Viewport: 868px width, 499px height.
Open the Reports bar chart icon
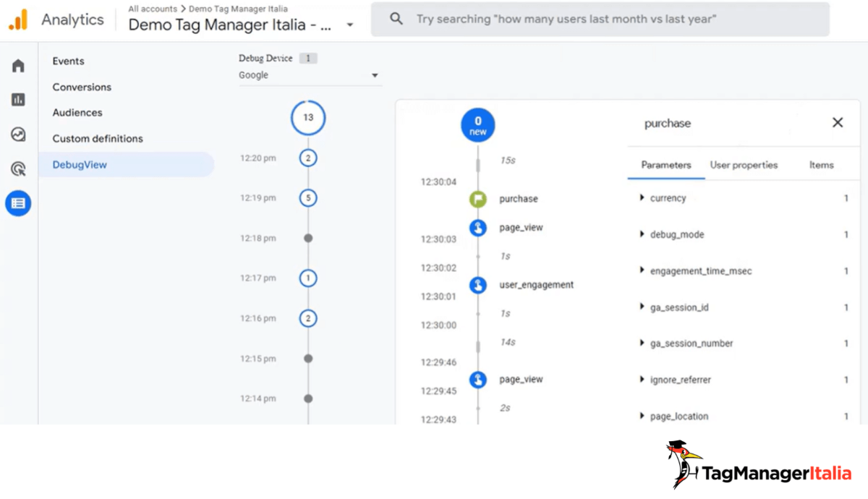click(x=18, y=100)
